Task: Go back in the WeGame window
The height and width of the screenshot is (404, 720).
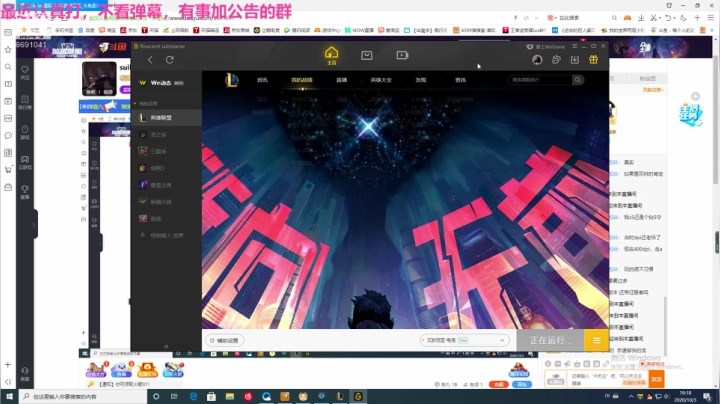Action: tap(150, 60)
